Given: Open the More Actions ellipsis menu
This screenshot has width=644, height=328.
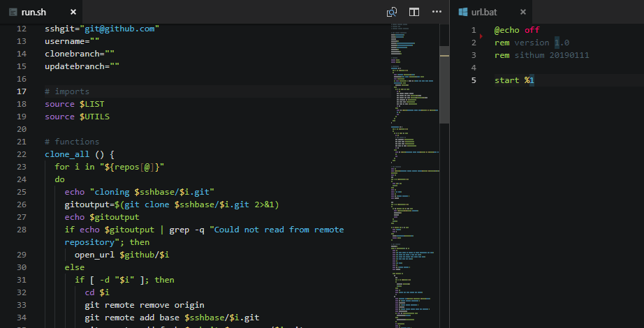Looking at the screenshot, I should click(x=437, y=12).
